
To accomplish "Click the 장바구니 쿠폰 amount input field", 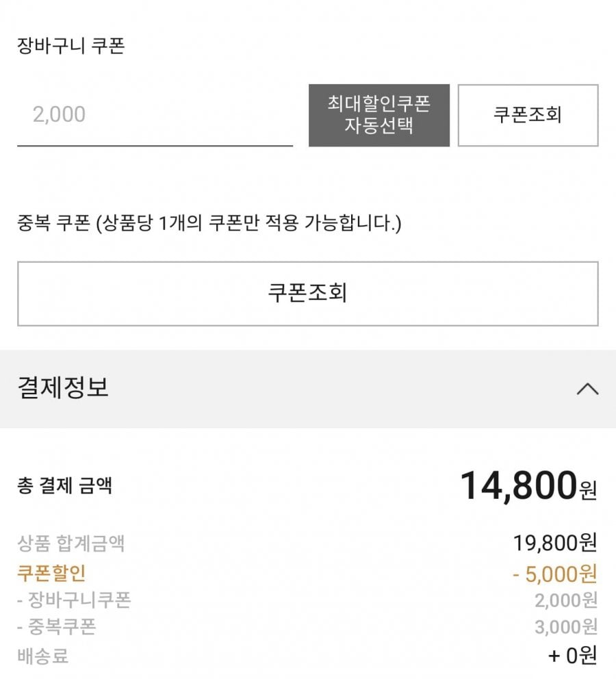I will click(155, 115).
